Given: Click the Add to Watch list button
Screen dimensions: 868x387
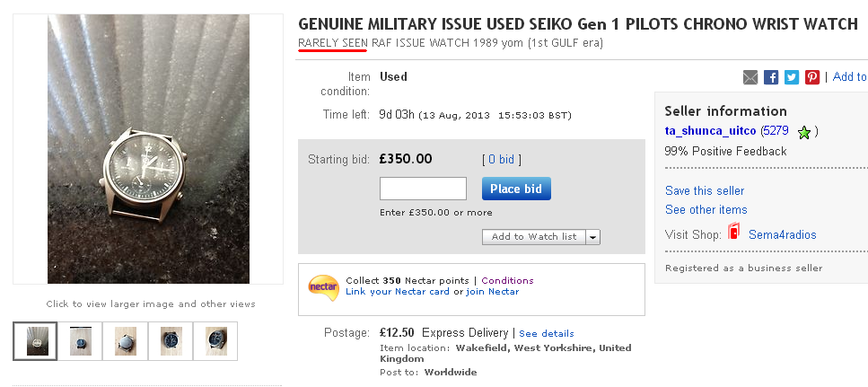Looking at the screenshot, I should [x=533, y=237].
